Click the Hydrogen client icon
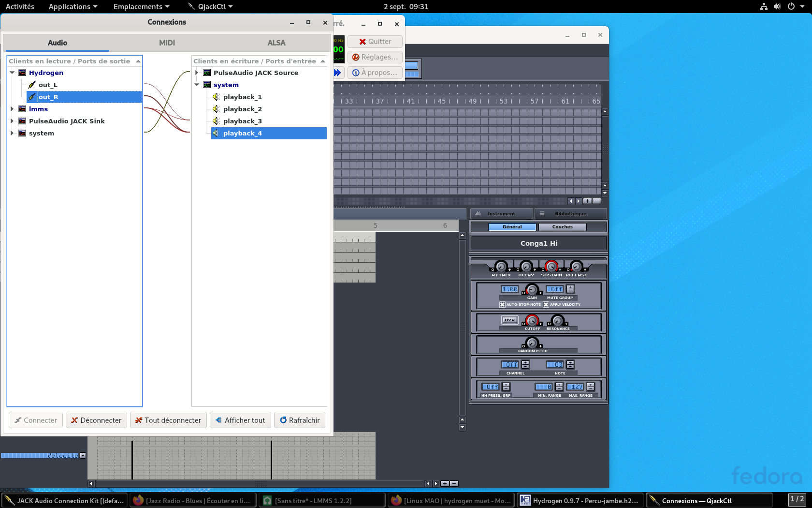The width and height of the screenshot is (812, 508). (22, 73)
